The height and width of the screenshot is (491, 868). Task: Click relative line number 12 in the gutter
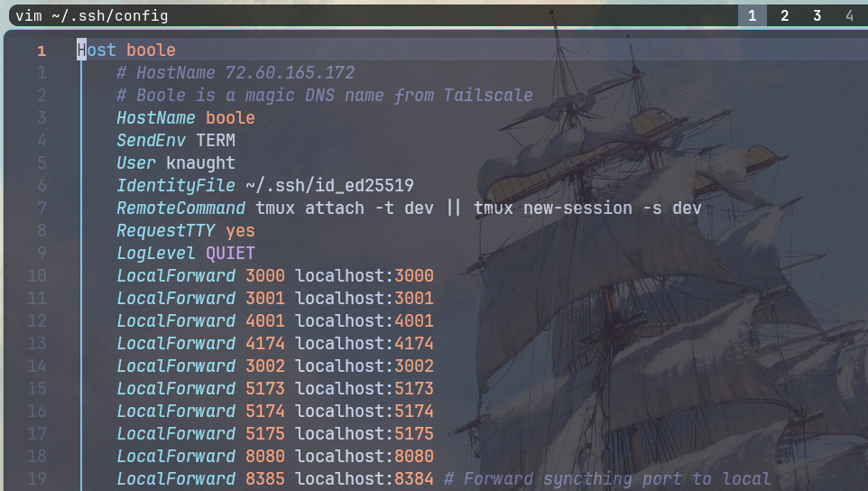point(37,321)
